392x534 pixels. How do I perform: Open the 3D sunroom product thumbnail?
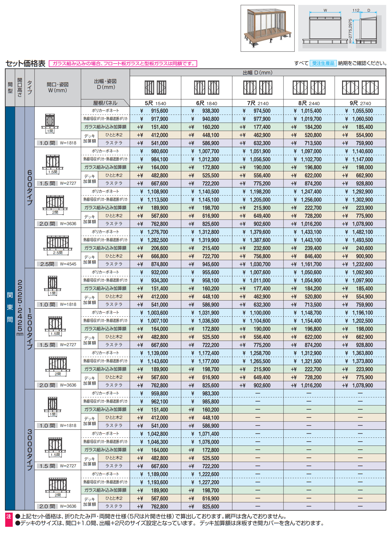point(267,28)
